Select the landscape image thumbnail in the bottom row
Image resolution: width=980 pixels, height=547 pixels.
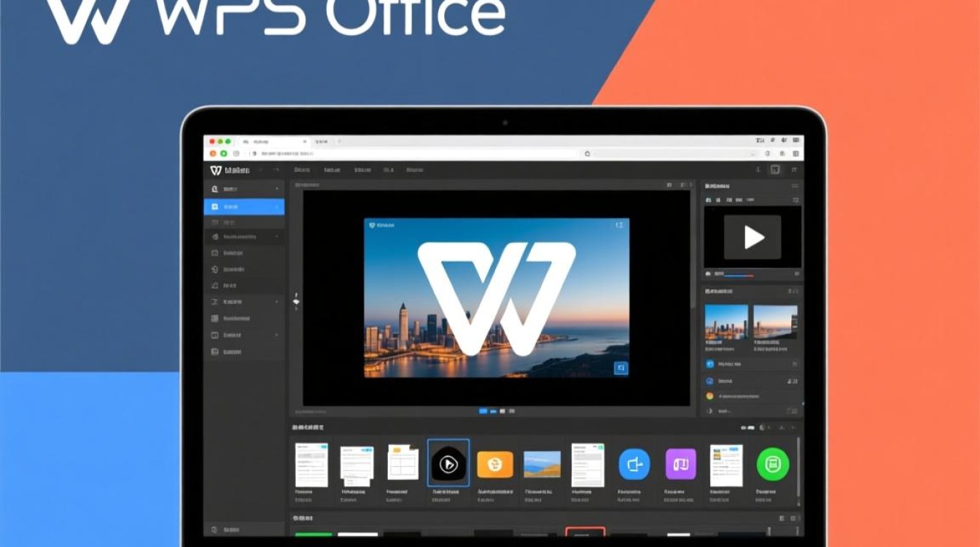(x=542, y=464)
